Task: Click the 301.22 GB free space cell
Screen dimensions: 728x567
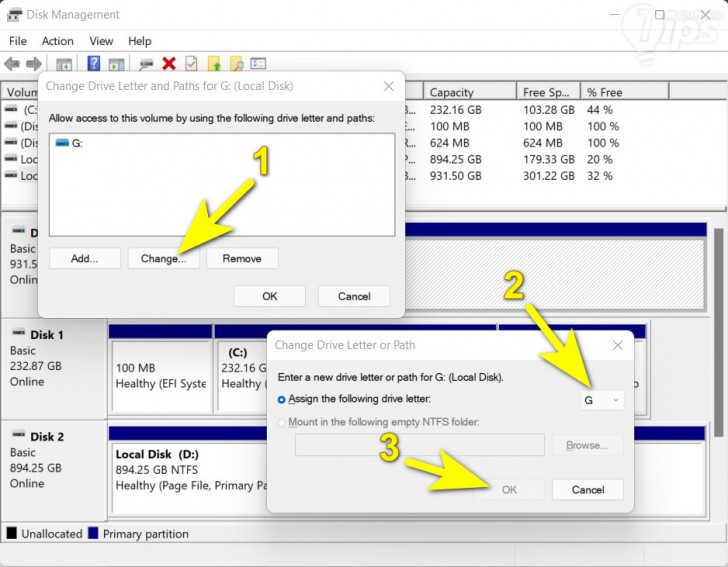Action: (549, 176)
